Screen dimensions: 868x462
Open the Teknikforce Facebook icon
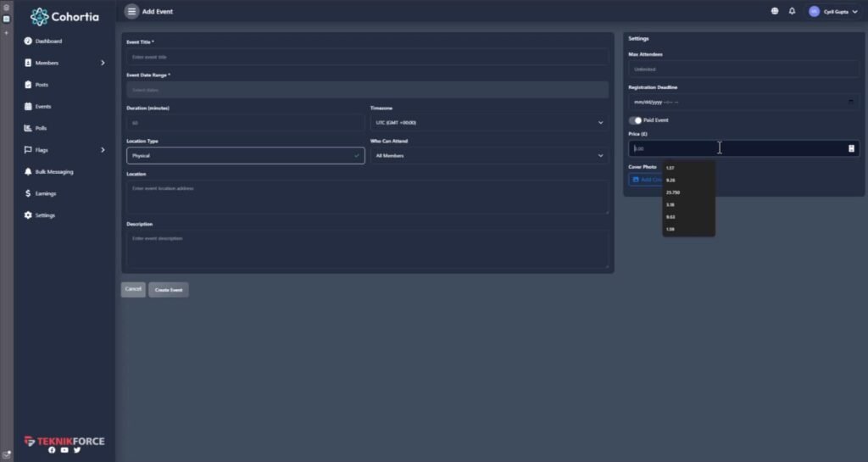point(52,450)
